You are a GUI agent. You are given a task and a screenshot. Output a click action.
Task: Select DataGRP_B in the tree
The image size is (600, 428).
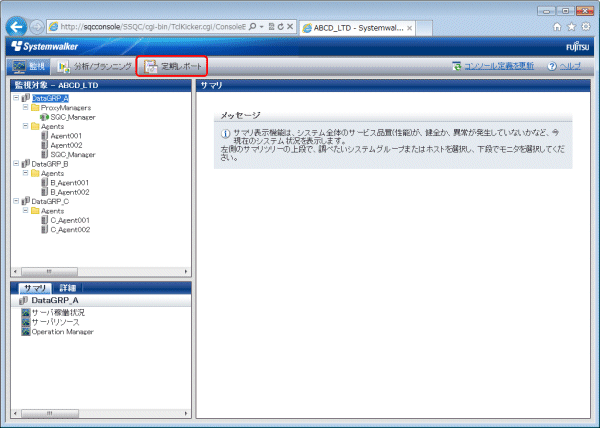pos(50,164)
